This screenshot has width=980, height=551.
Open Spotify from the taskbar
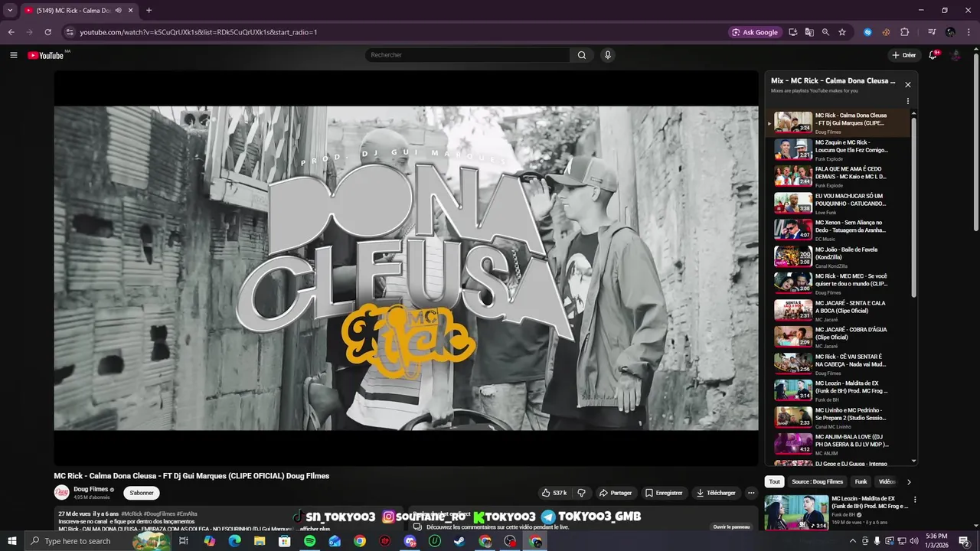pos(309,541)
